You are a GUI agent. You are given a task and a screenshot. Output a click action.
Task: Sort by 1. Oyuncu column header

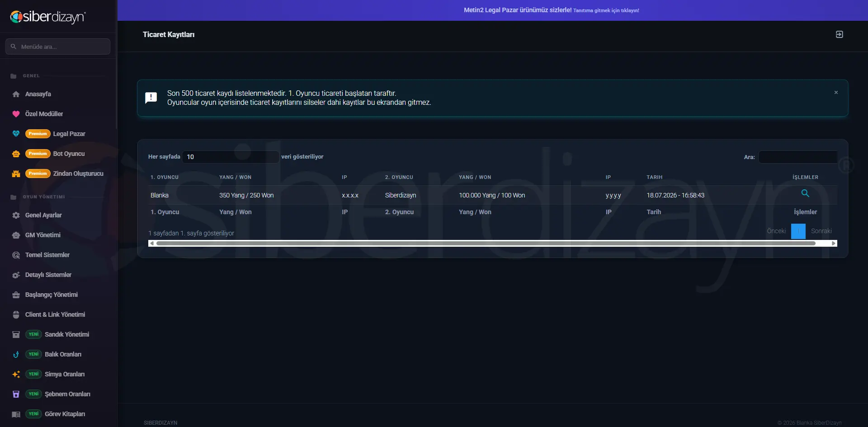[165, 177]
